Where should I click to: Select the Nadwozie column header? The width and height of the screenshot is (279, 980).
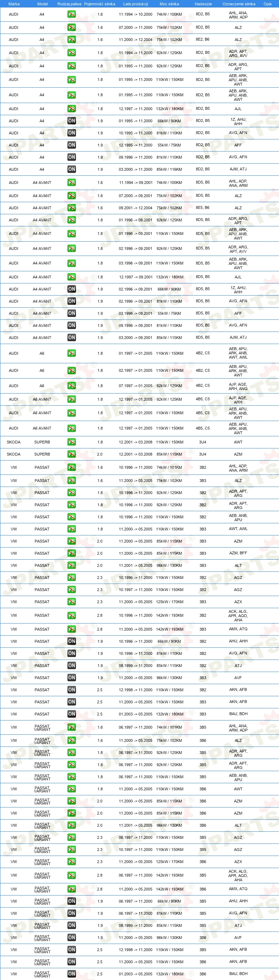pyautogui.click(x=203, y=4)
